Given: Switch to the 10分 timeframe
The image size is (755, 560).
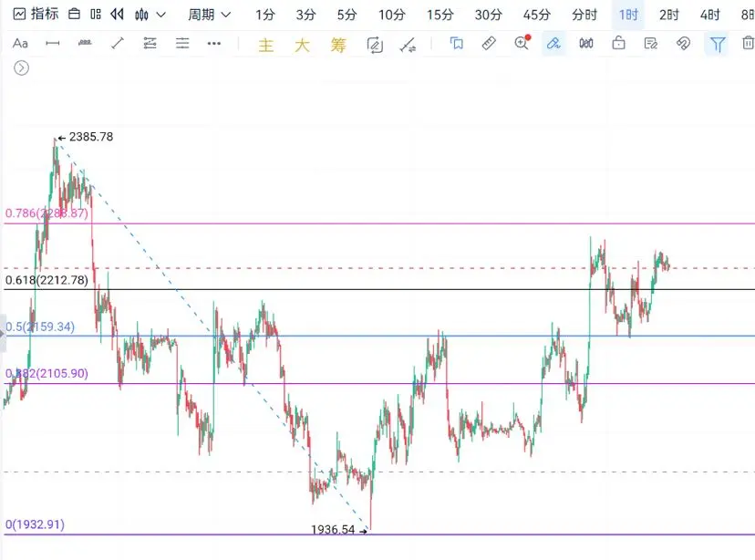Looking at the screenshot, I should [x=391, y=15].
